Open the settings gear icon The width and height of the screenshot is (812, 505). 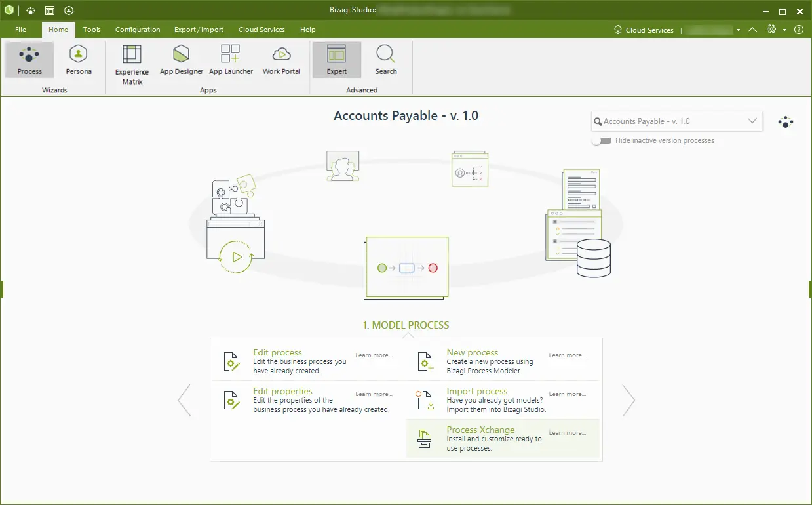[x=771, y=30]
